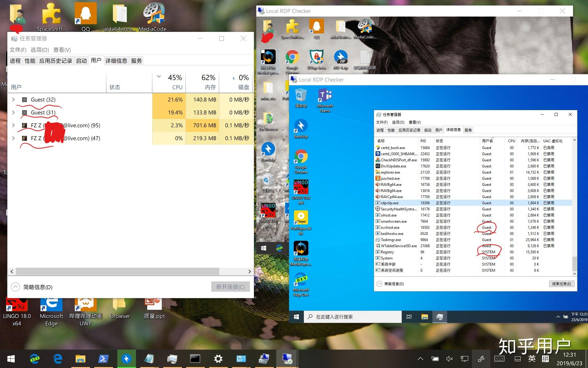Open Settings gear on host taskbar
The image size is (588, 368).
[218, 359]
